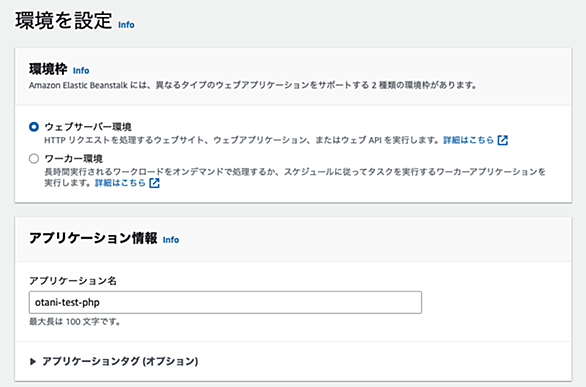Click the 環境を設定 page heading
586x387 pixels.
click(x=64, y=21)
